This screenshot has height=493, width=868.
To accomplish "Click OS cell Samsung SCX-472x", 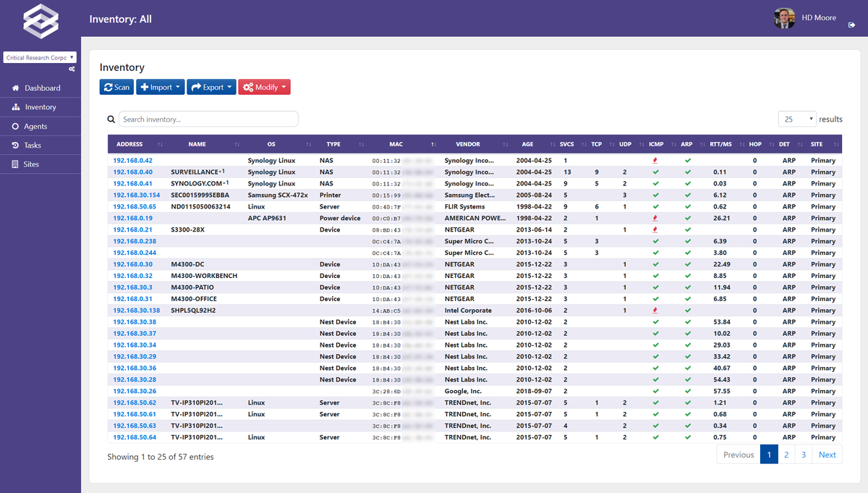I will click(x=278, y=195).
